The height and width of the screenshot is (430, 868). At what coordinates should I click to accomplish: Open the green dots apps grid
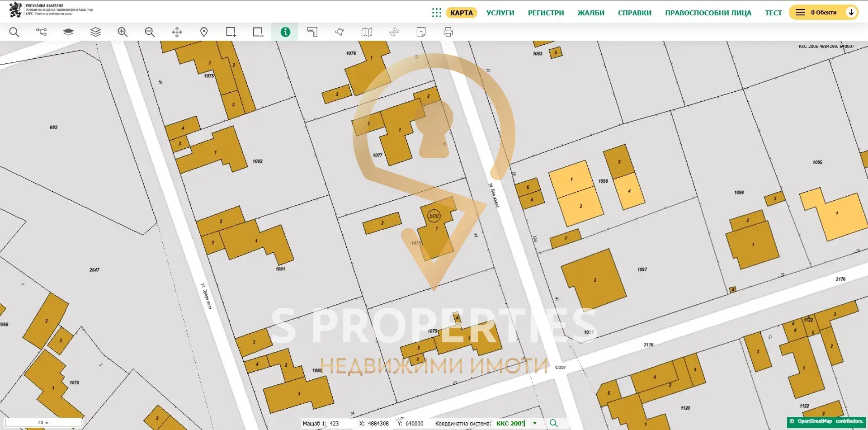click(x=436, y=13)
